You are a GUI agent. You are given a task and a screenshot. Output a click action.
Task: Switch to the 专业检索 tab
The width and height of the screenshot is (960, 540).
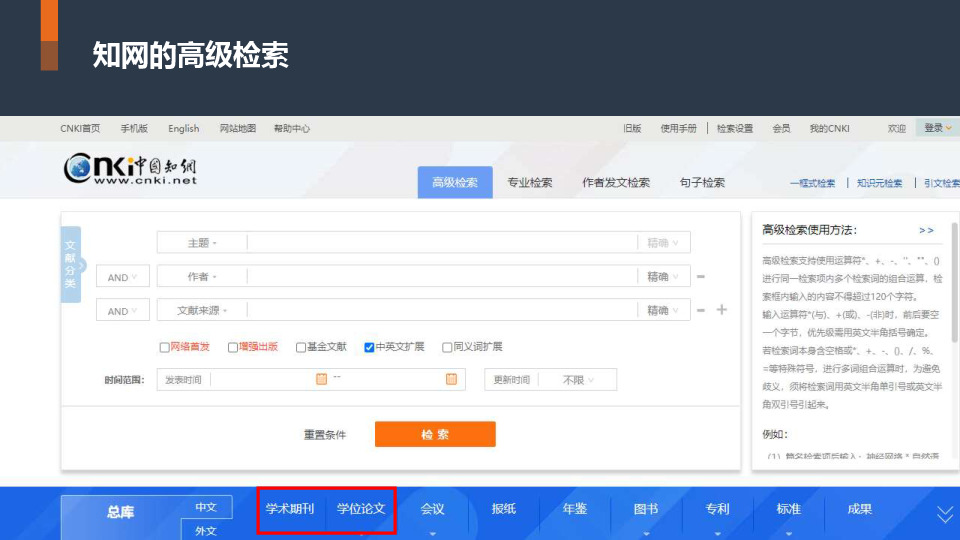530,182
